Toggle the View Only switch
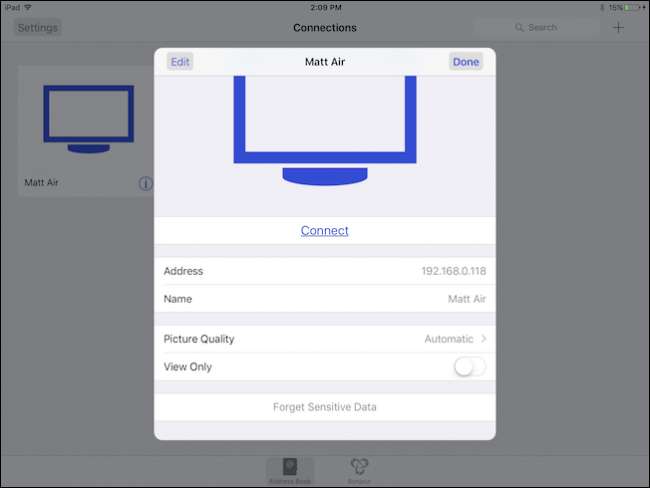Viewport: 650px width, 488px height. [x=469, y=367]
